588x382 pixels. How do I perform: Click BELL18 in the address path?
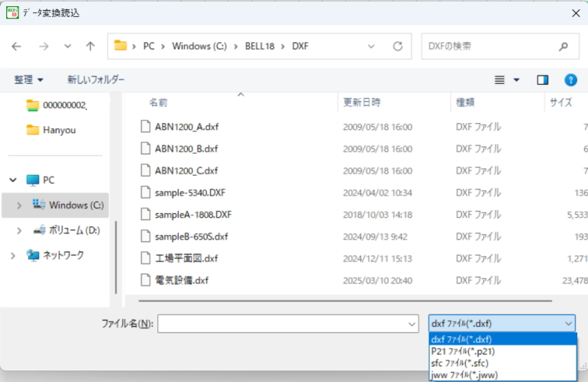[261, 46]
